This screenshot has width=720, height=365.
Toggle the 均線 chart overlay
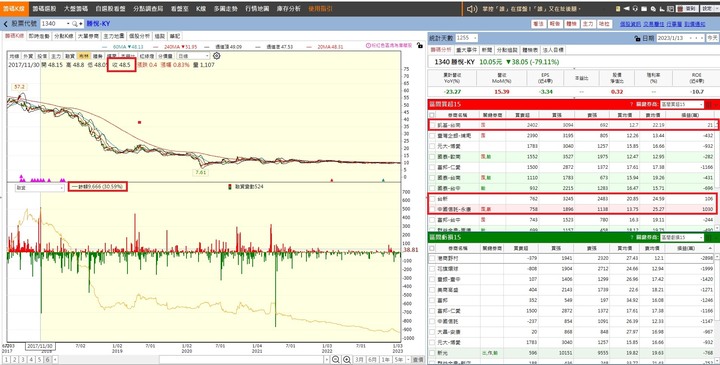15,56
